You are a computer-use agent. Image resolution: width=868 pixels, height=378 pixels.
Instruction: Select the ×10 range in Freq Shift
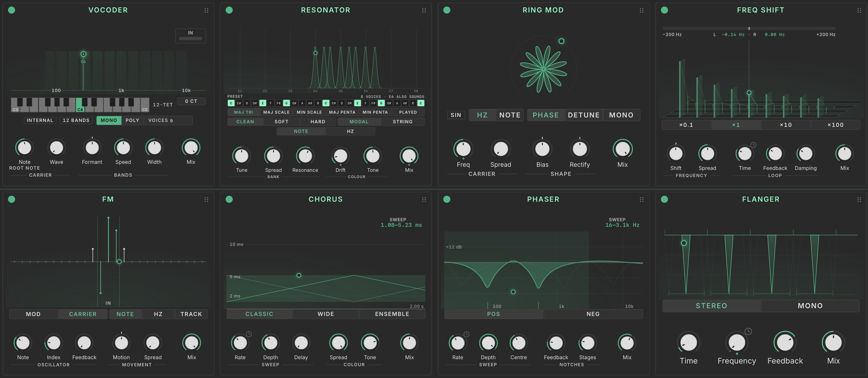(x=786, y=125)
